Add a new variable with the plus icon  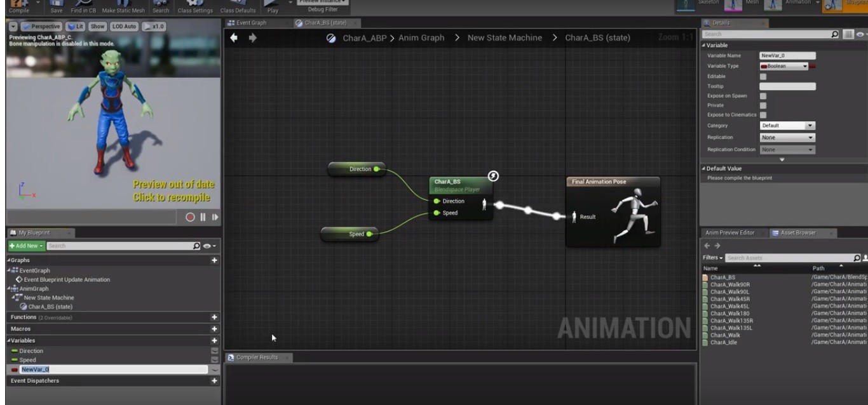(x=214, y=341)
